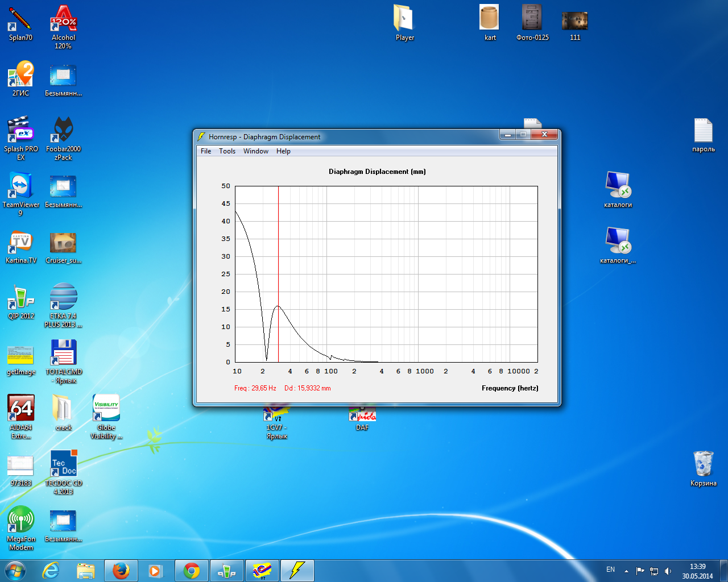Viewport: 728px width, 582px height.
Task: Click the EN language indicator in taskbar
Action: 610,569
